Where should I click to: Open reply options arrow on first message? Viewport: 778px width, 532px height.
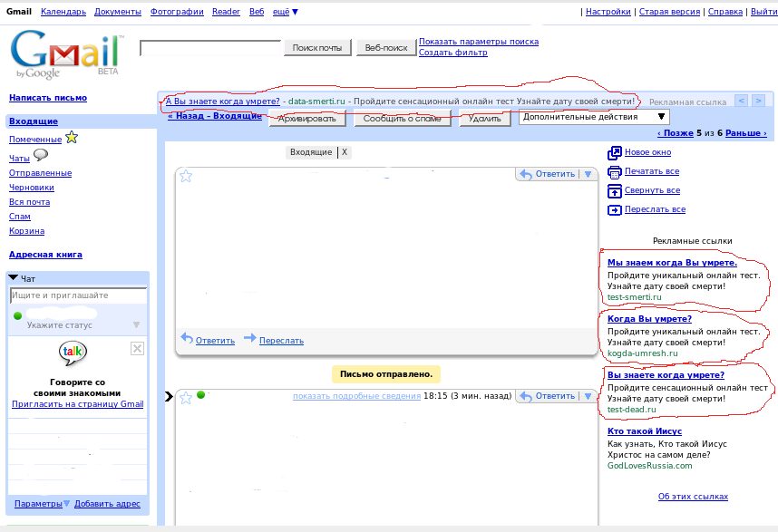[588, 174]
